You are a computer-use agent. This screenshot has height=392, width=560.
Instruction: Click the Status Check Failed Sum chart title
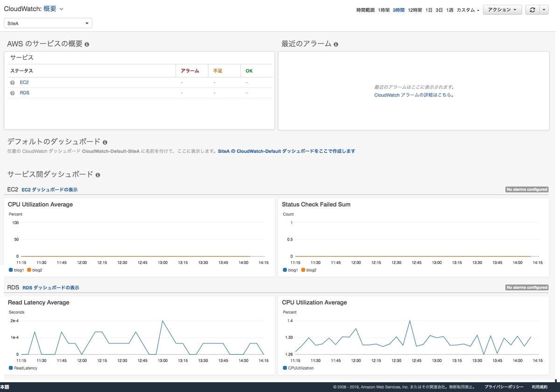[316, 205]
